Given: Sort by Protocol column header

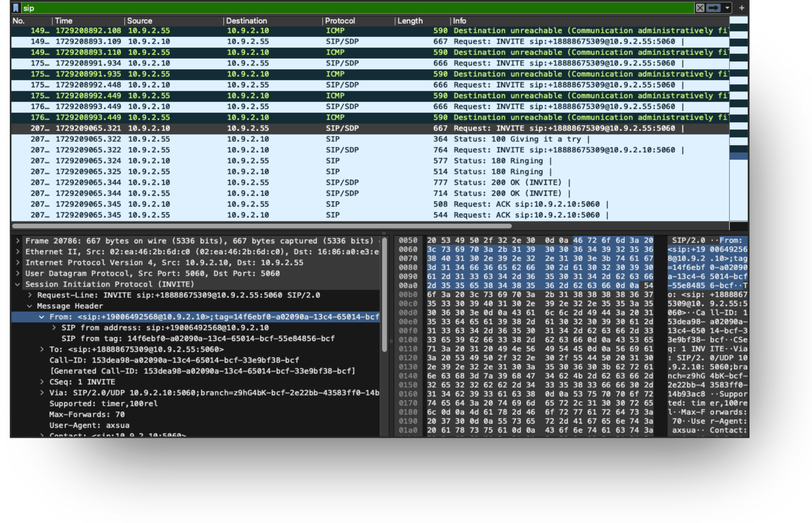Looking at the screenshot, I should 359,21.
